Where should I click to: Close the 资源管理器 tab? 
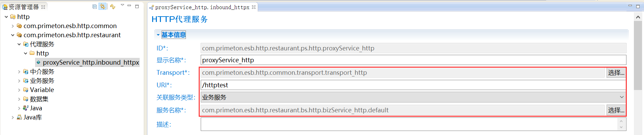[43, 7]
